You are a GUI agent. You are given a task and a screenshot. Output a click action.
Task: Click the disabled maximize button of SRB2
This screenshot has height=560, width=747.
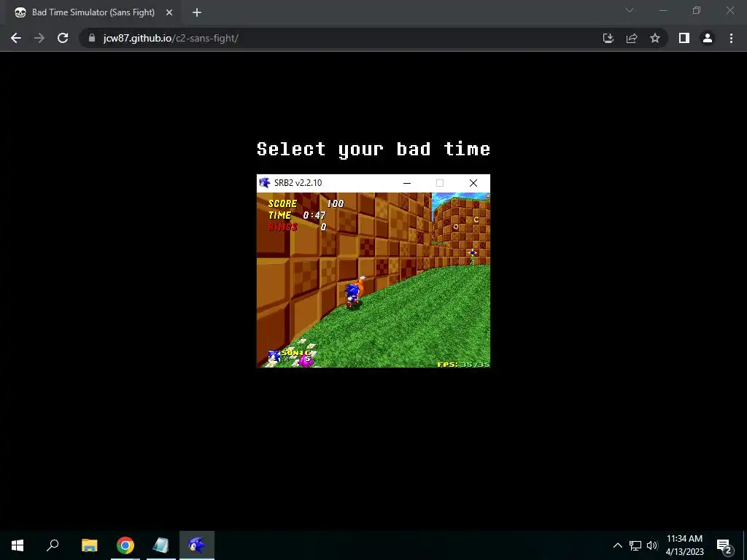(x=440, y=183)
